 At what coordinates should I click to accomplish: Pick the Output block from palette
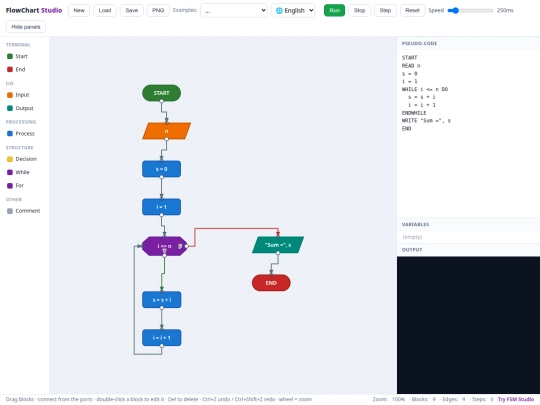click(10, 108)
